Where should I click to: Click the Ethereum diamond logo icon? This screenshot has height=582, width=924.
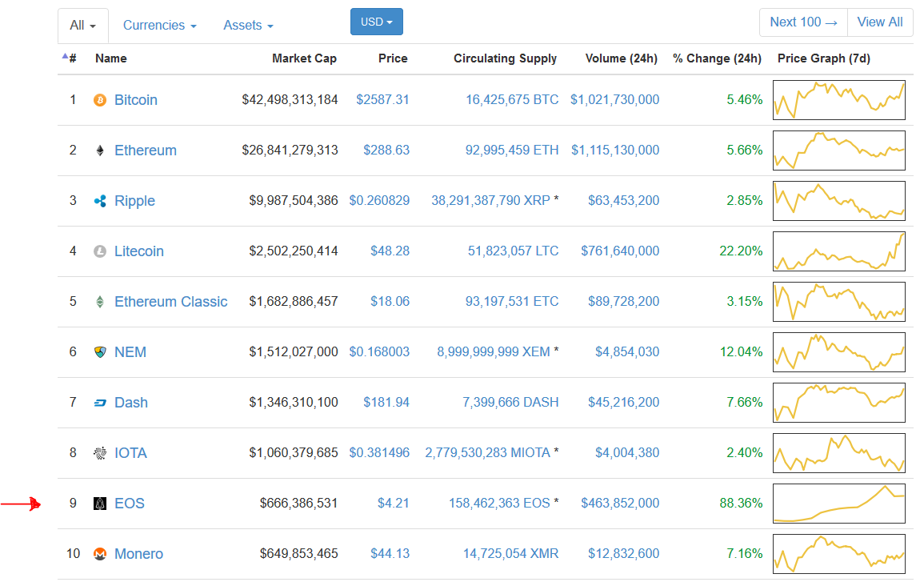[x=100, y=151]
